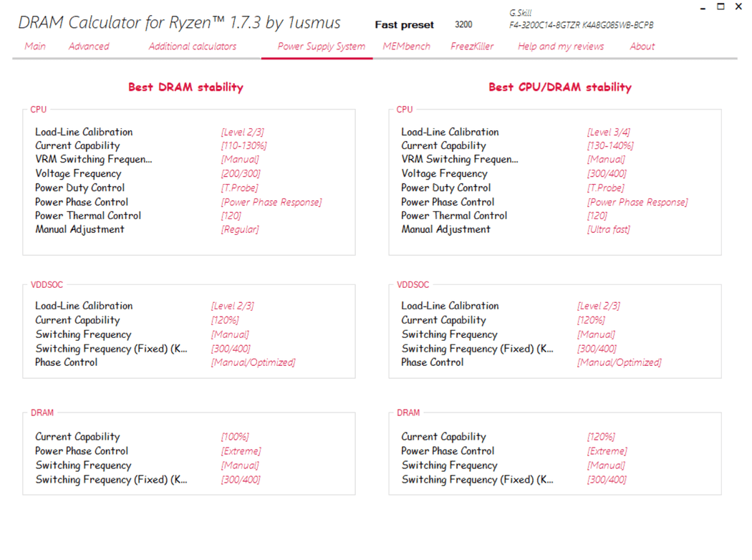Select the Power Supply System tab
The width and height of the screenshot is (752, 560).
(x=322, y=47)
